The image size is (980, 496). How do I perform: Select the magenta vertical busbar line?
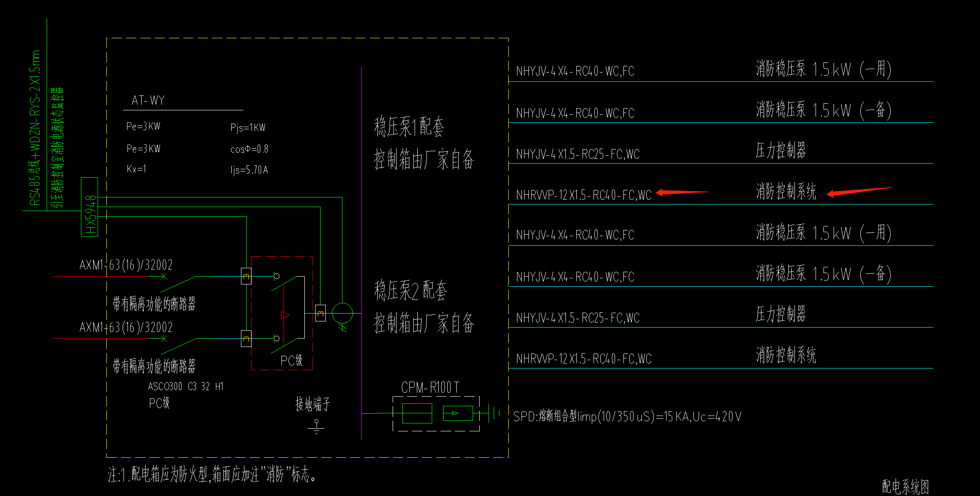[x=362, y=253]
